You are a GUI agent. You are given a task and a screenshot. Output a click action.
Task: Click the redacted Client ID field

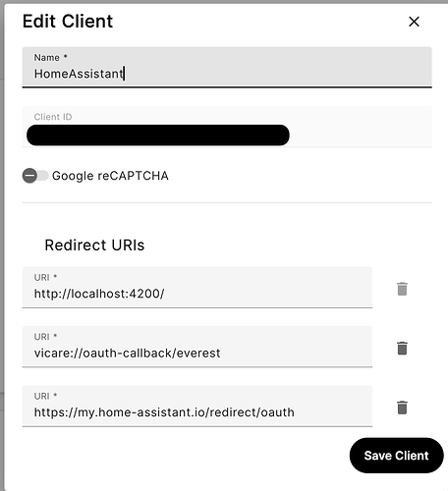[227, 127]
